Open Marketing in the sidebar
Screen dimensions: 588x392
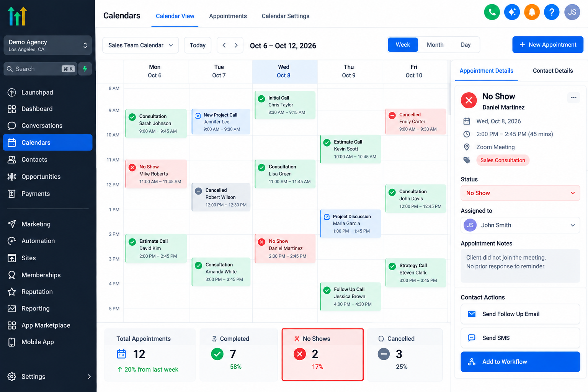47,224
